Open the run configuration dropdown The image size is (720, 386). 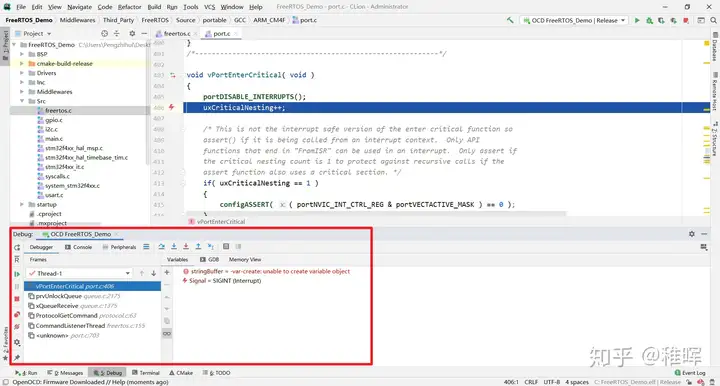click(574, 20)
